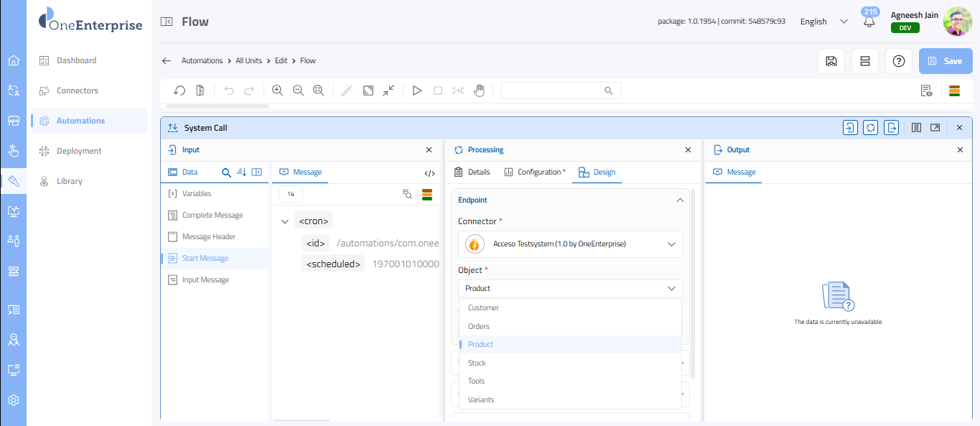Click the code view icon in Message panel

pyautogui.click(x=429, y=172)
